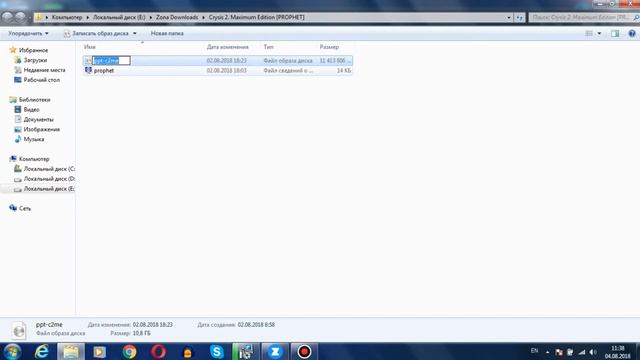640x360 pixels.
Task: Sort by the Дата изменения column header
Action: pos(227,47)
